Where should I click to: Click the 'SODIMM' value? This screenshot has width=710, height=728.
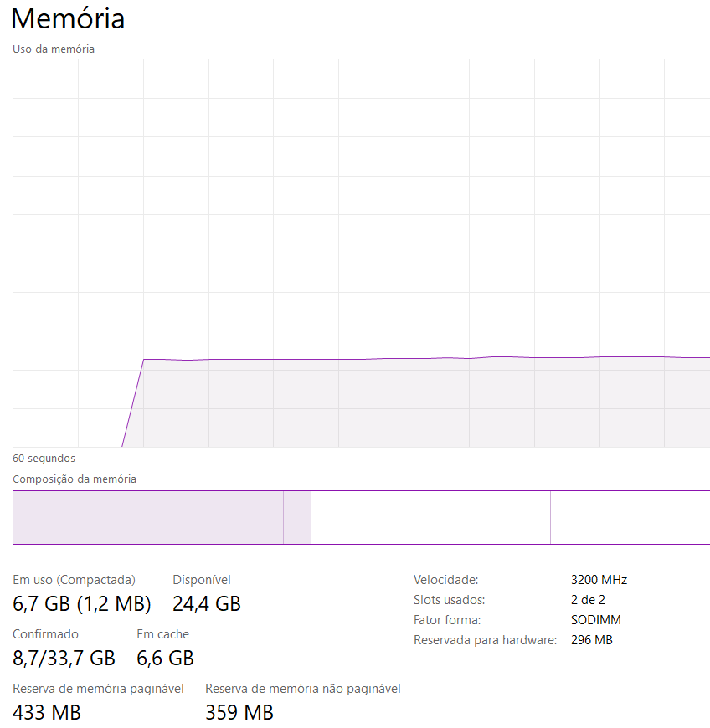pyautogui.click(x=596, y=620)
